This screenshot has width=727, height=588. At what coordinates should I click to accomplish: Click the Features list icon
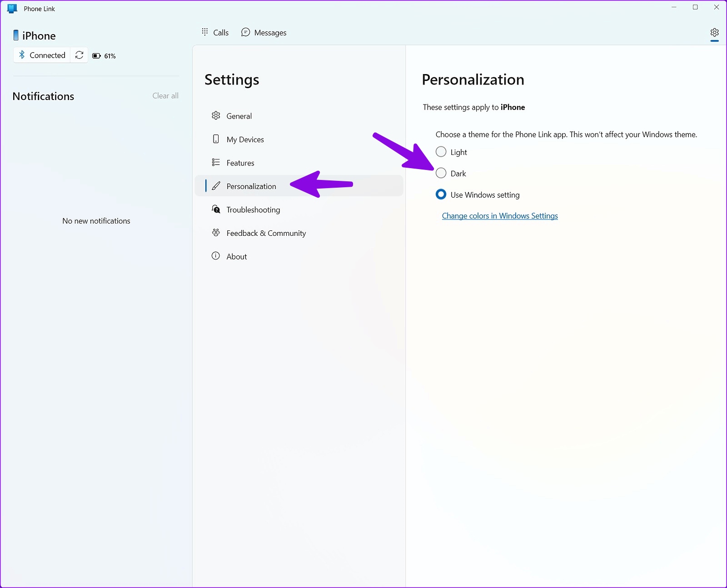point(216,162)
